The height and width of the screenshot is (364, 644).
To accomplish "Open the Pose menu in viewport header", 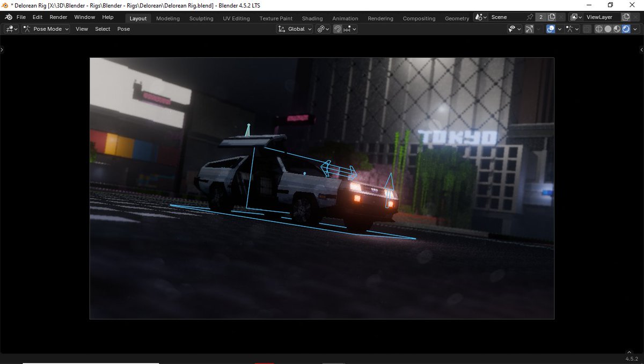I will 123,29.
